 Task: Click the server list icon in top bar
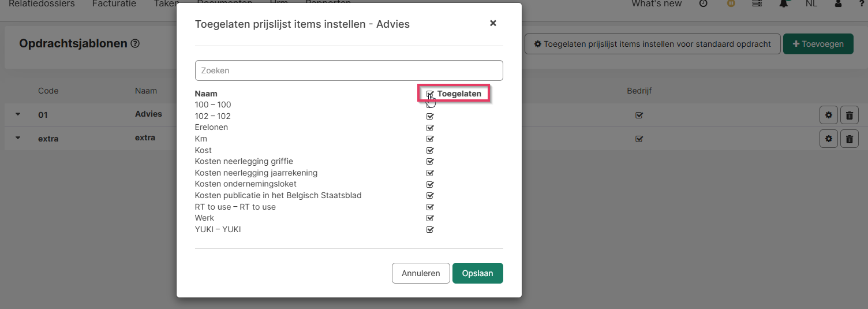(x=757, y=3)
